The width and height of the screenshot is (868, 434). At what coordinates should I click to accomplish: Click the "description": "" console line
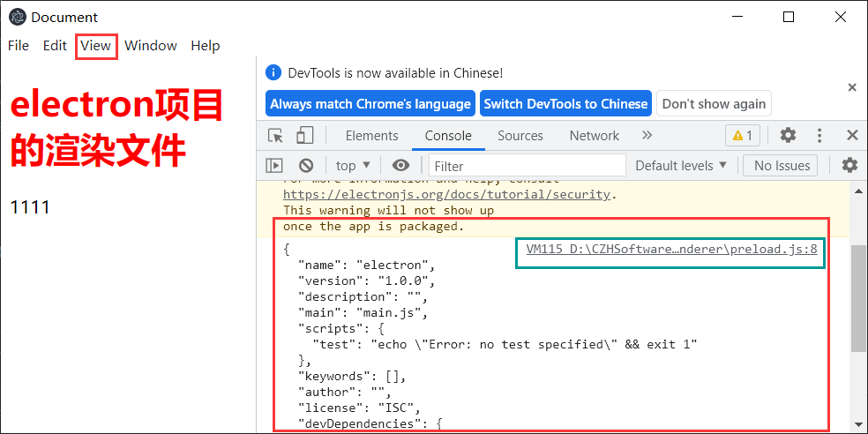pos(363,297)
